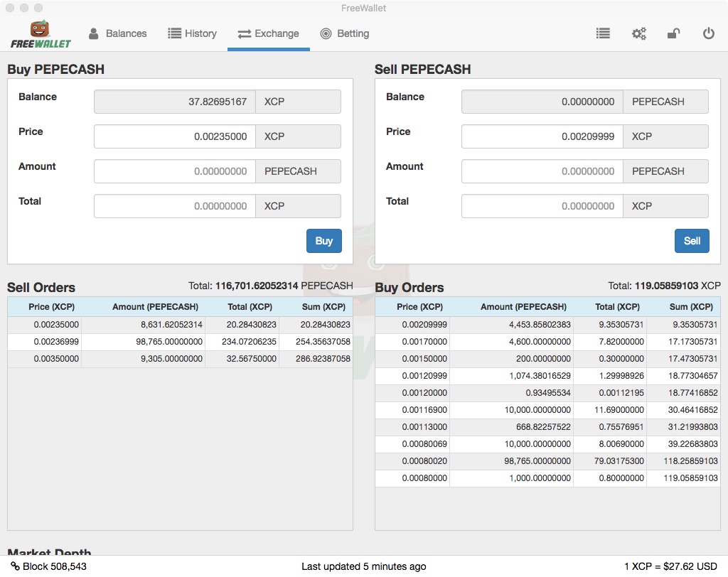728x577 pixels.
Task: Click 1 XCP = $27.62 USD rate
Action: (670, 566)
